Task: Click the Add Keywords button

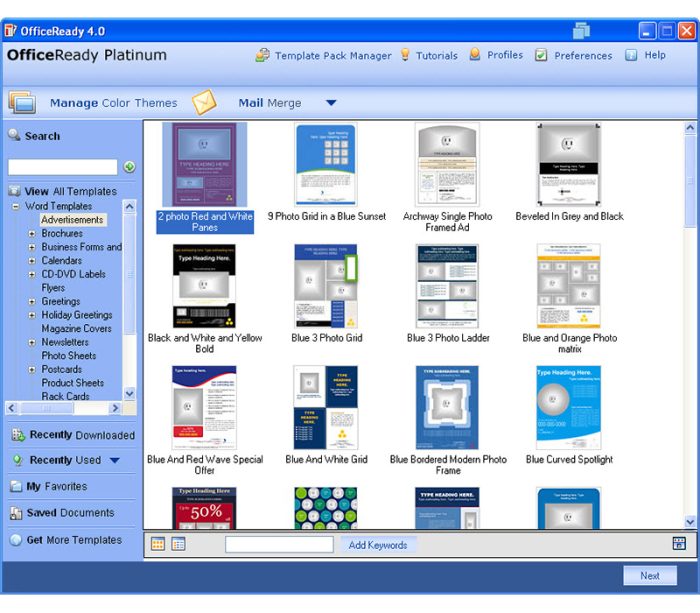Action: (x=378, y=545)
